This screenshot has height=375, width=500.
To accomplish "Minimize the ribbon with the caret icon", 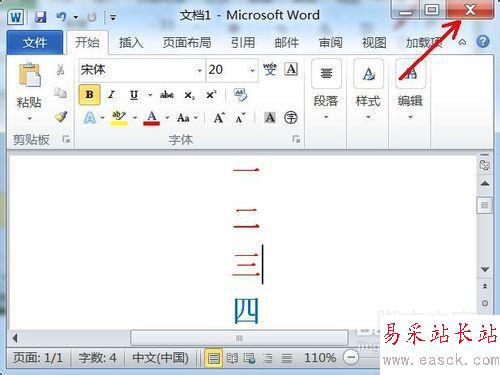I will tap(462, 42).
